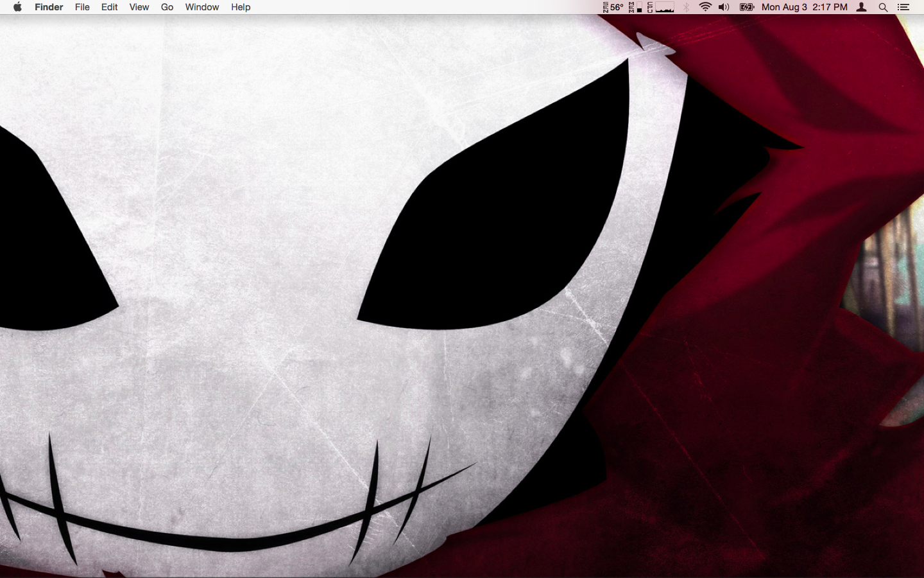Open the volume control menu
This screenshot has height=578, width=924.
click(x=724, y=7)
